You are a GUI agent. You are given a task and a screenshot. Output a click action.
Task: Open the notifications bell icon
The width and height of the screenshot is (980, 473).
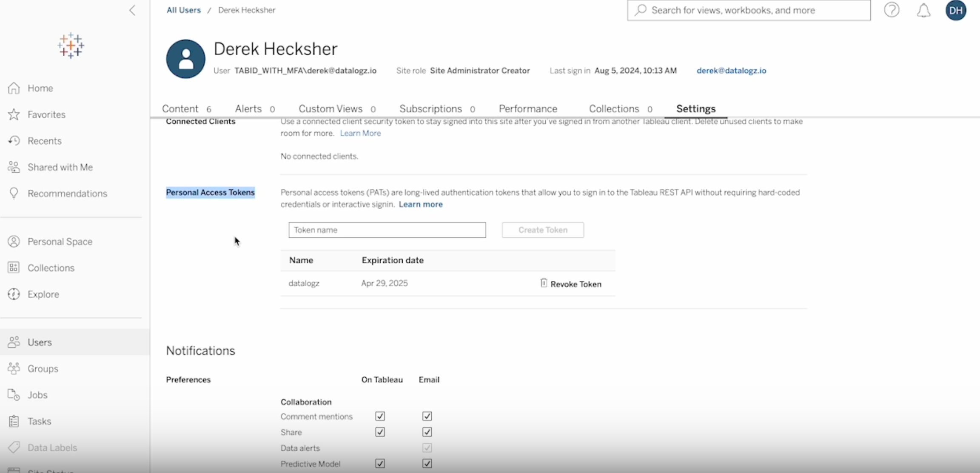[923, 10]
